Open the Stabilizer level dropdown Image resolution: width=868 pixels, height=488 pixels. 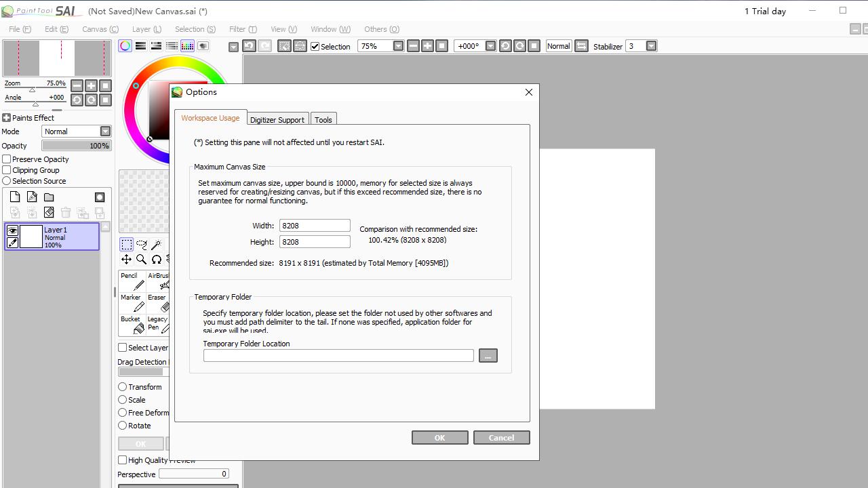(650, 46)
